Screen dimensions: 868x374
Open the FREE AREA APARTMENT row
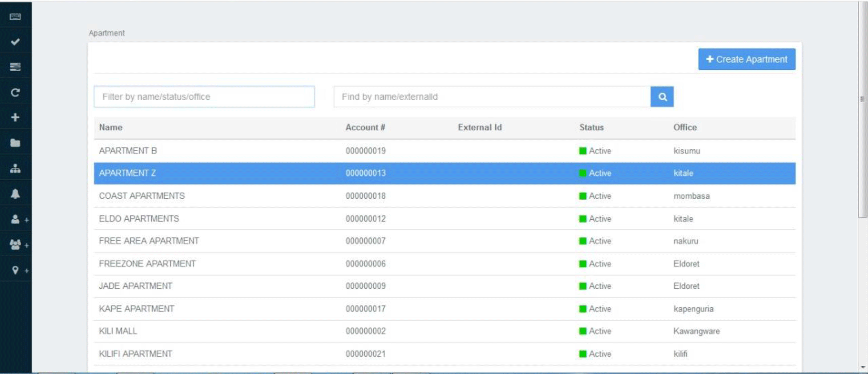444,241
